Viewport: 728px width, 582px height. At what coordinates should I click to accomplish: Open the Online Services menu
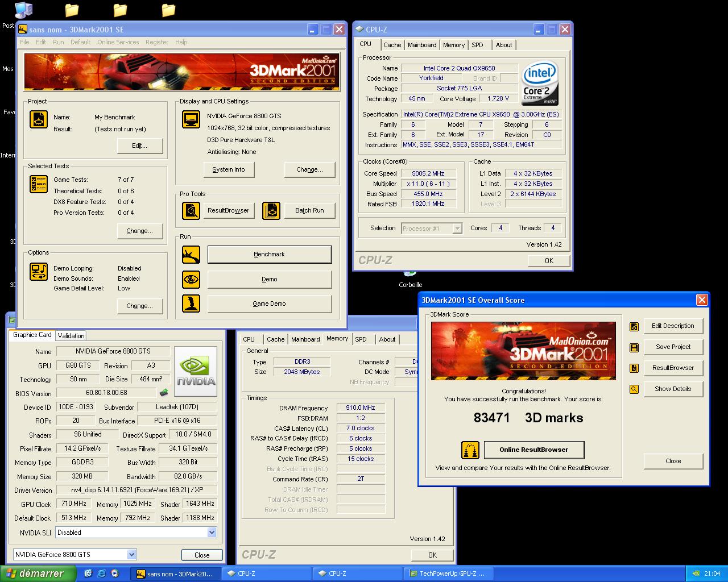click(x=118, y=42)
